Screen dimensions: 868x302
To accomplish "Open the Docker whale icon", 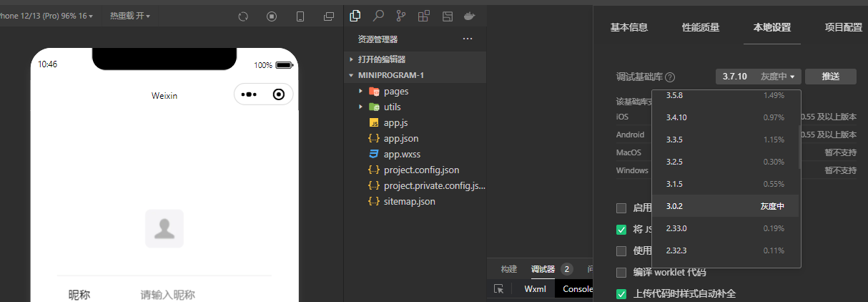I will (470, 15).
